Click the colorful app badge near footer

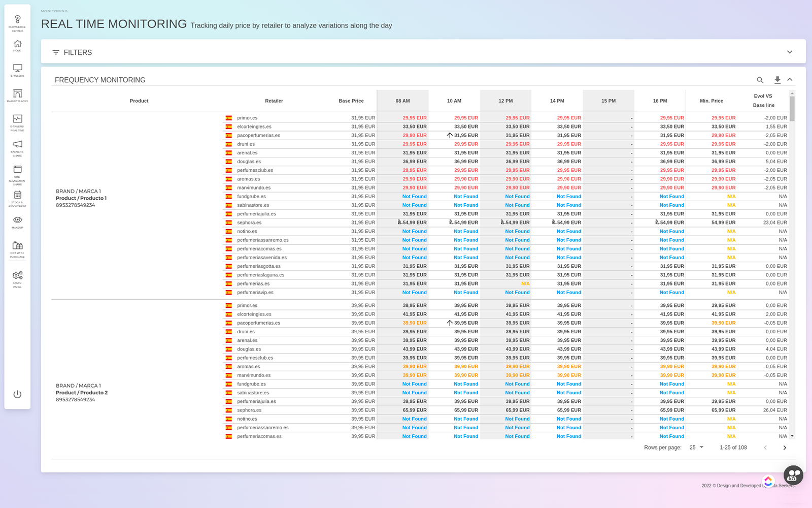pyautogui.click(x=768, y=481)
